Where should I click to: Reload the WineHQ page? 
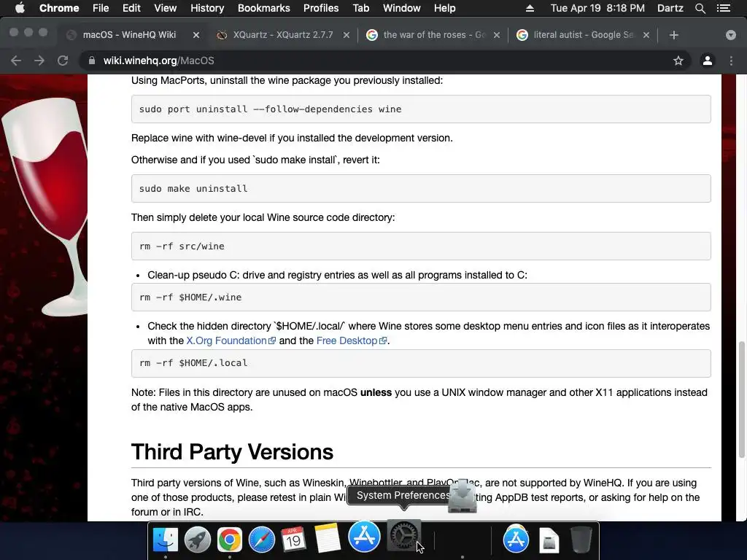pos(63,61)
